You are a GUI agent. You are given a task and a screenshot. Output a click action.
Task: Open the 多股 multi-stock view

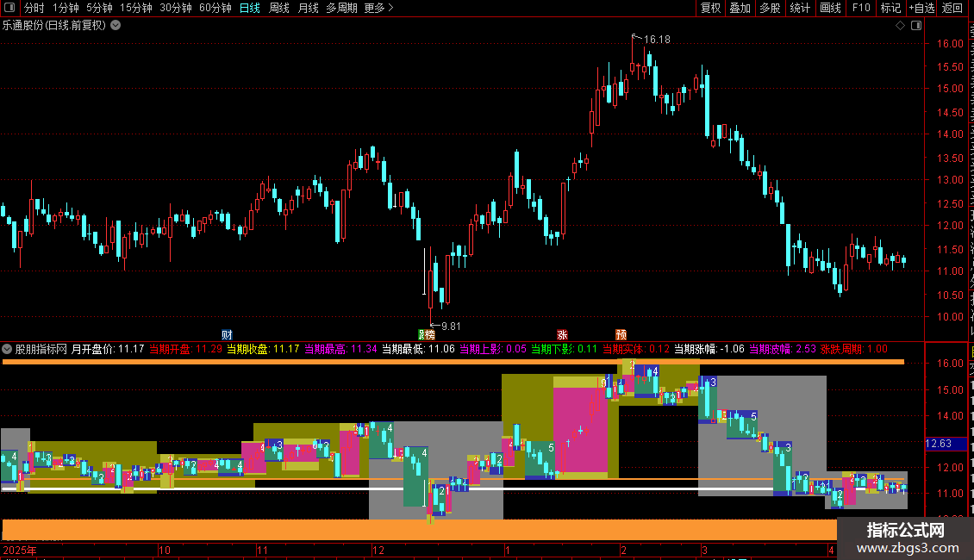tap(771, 8)
